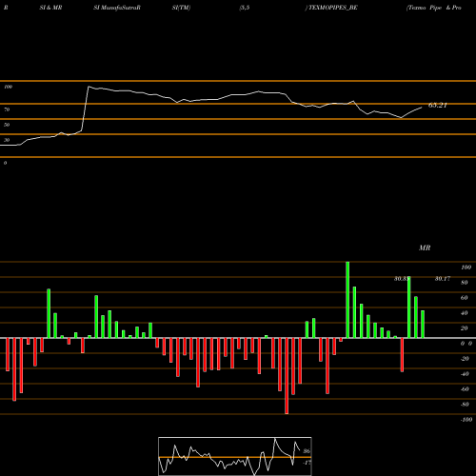Click the 50 label on RSI axis
This screenshot has height=476, width=476.
pos(7,125)
